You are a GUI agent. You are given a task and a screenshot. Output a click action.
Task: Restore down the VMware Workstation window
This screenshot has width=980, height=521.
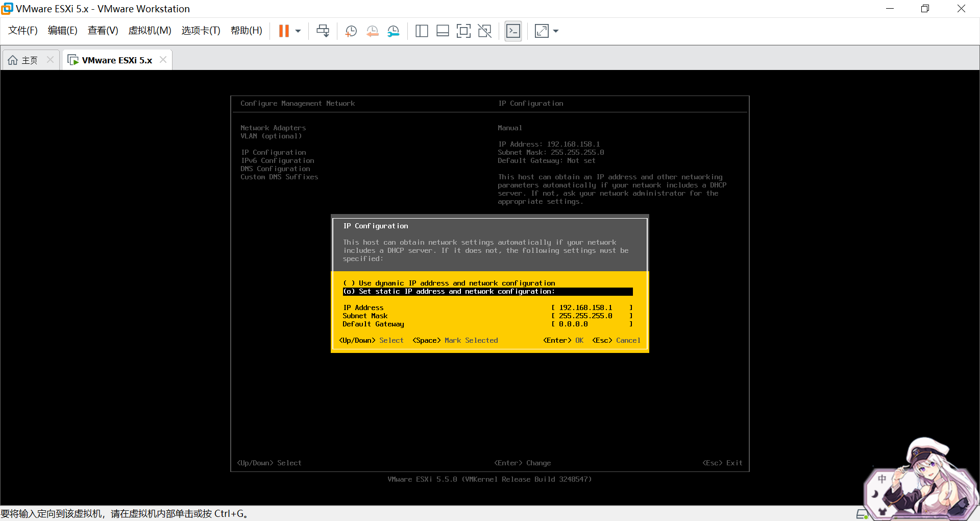coord(925,9)
